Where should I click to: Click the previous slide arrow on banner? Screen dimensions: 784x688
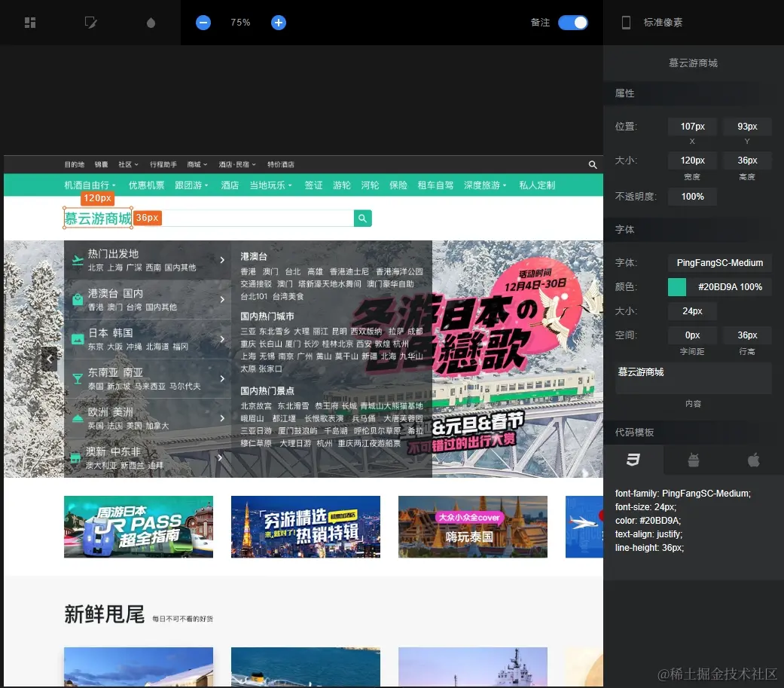tap(50, 359)
